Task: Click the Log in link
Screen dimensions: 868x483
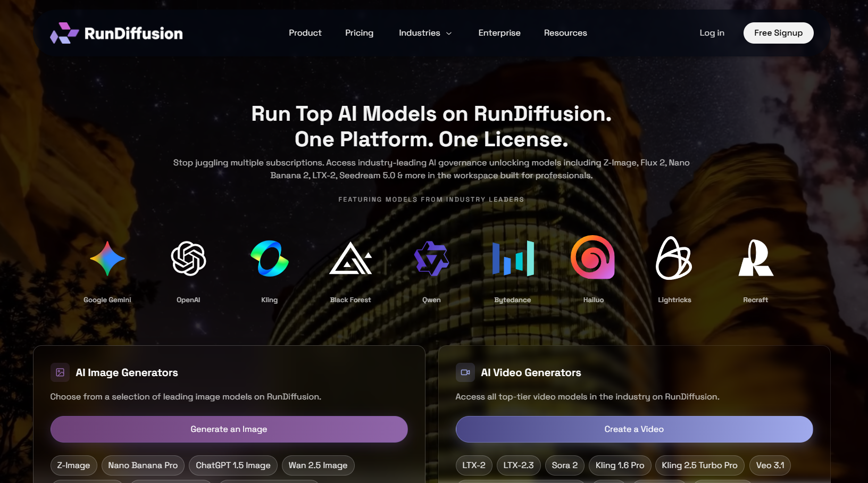Action: [x=712, y=33]
